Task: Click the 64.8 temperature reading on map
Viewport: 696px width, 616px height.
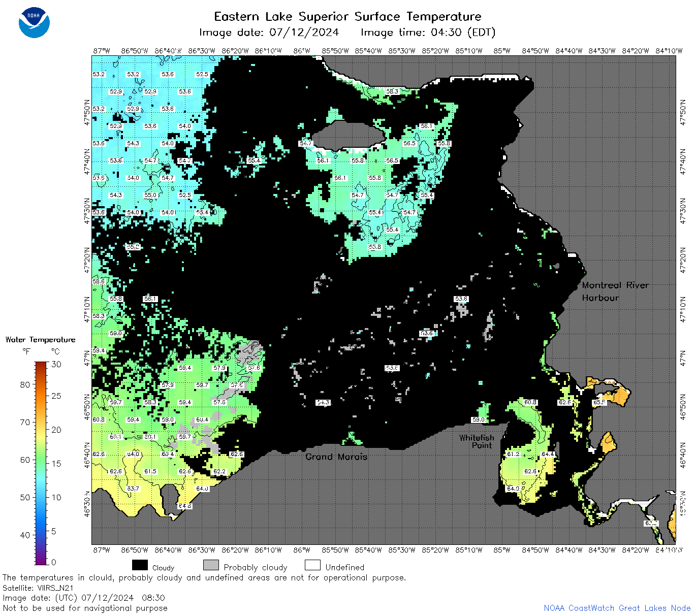Action: point(185,506)
